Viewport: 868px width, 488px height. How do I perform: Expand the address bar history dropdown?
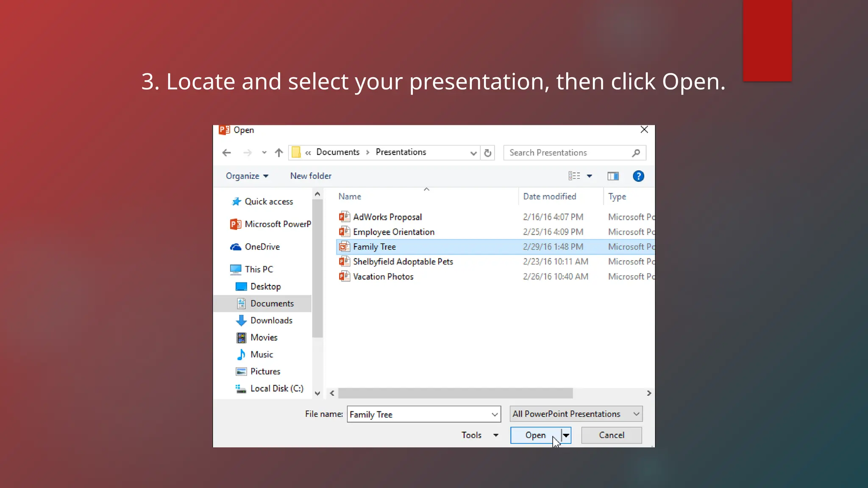click(x=473, y=153)
